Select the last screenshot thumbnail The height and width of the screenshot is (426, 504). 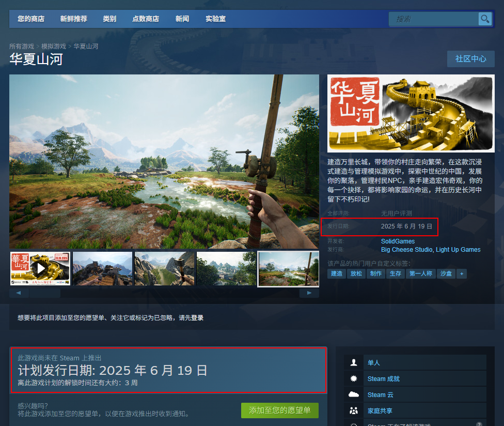pos(288,268)
